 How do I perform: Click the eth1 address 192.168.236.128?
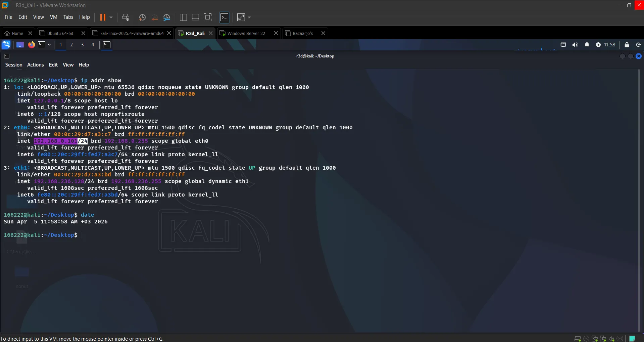click(x=59, y=181)
